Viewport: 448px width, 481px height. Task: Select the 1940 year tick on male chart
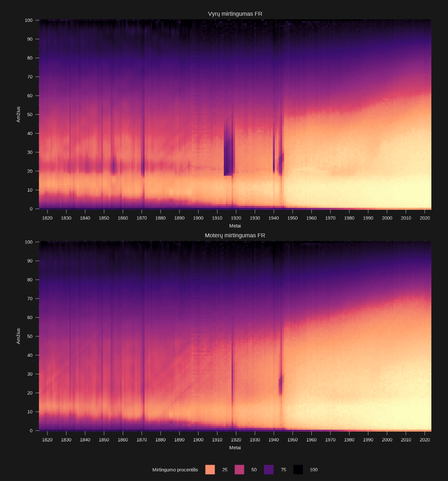[x=274, y=218]
